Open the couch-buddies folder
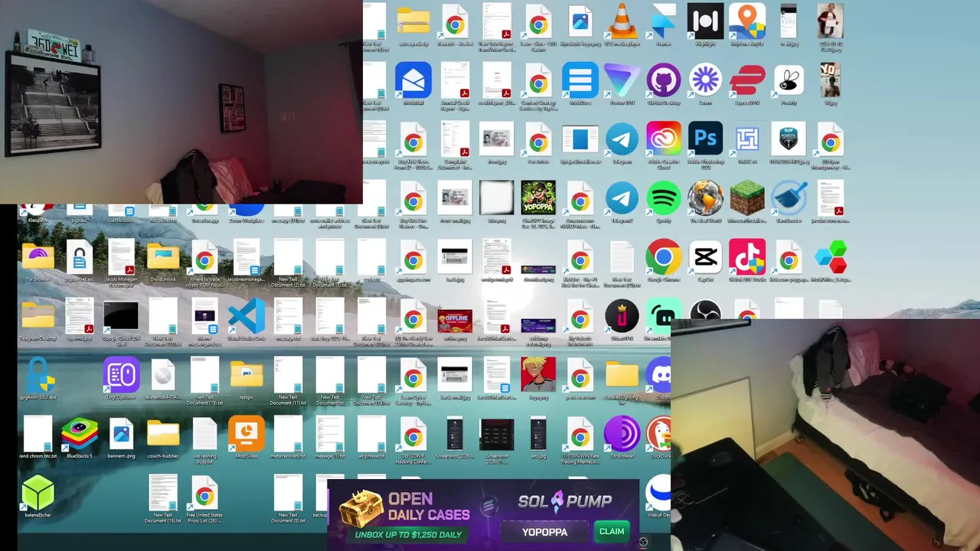This screenshot has height=551, width=980. tap(163, 435)
